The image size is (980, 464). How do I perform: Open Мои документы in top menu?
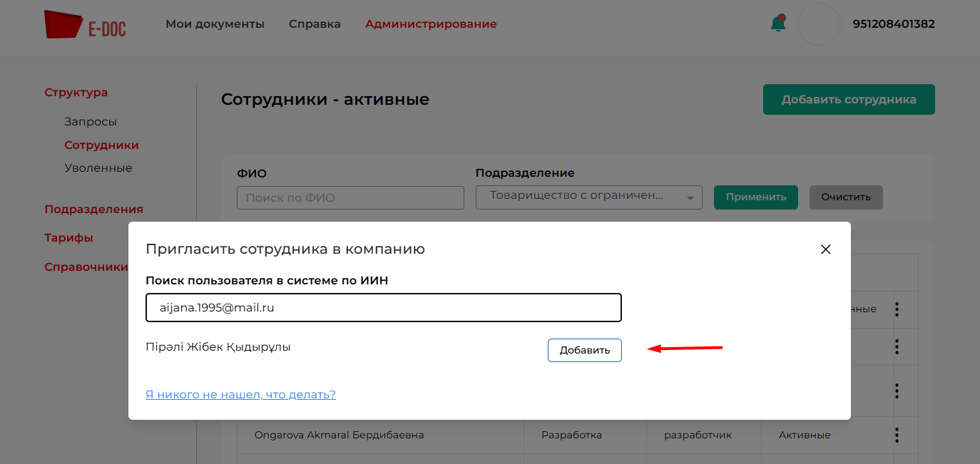215,24
